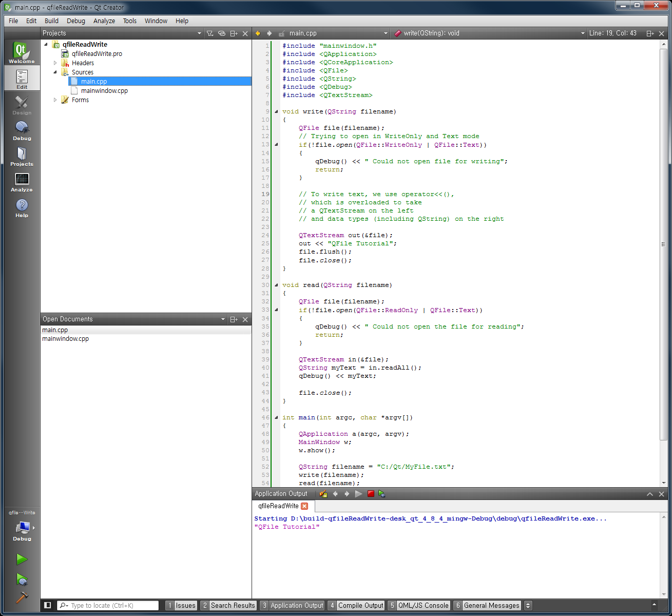
Task: Close the Open Documents panel
Action: coord(245,319)
